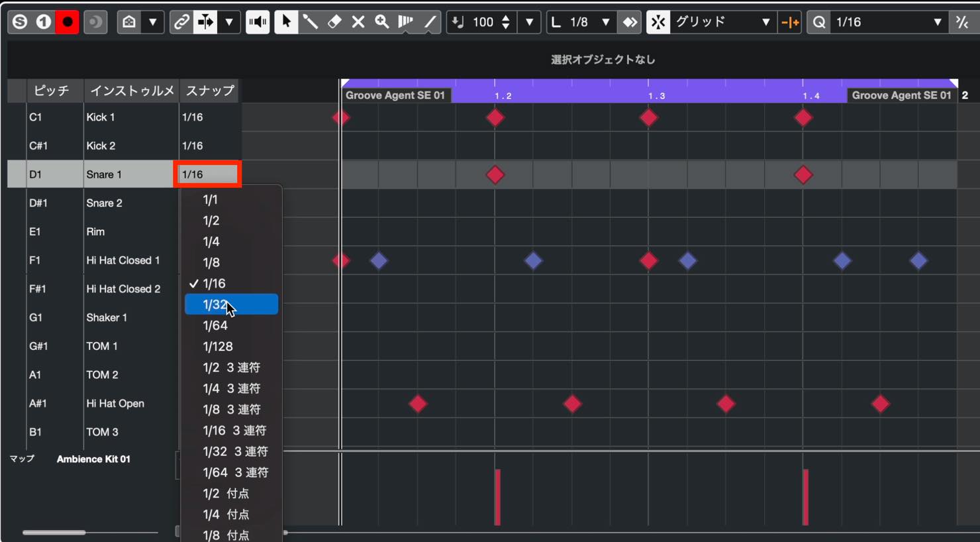Select the Mute tool

(358, 22)
